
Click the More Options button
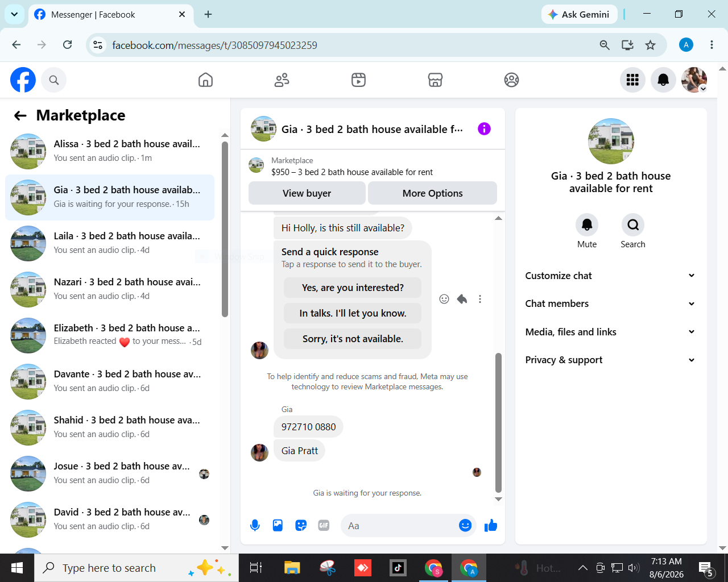pos(432,193)
